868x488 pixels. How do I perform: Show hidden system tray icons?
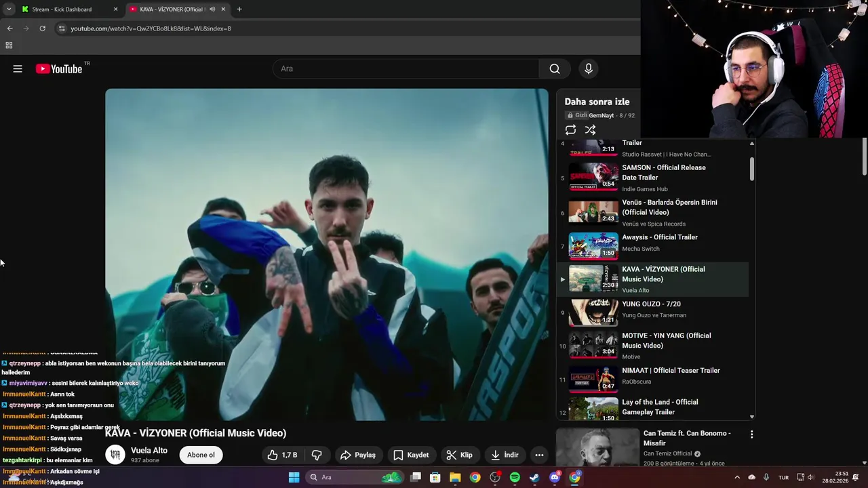(737, 477)
